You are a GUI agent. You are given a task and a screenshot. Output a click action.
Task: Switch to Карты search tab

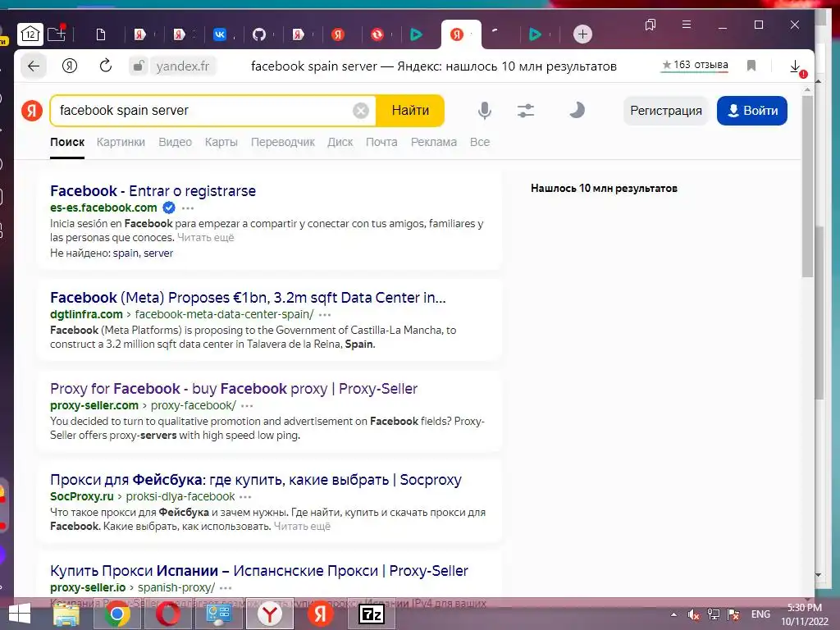click(221, 142)
